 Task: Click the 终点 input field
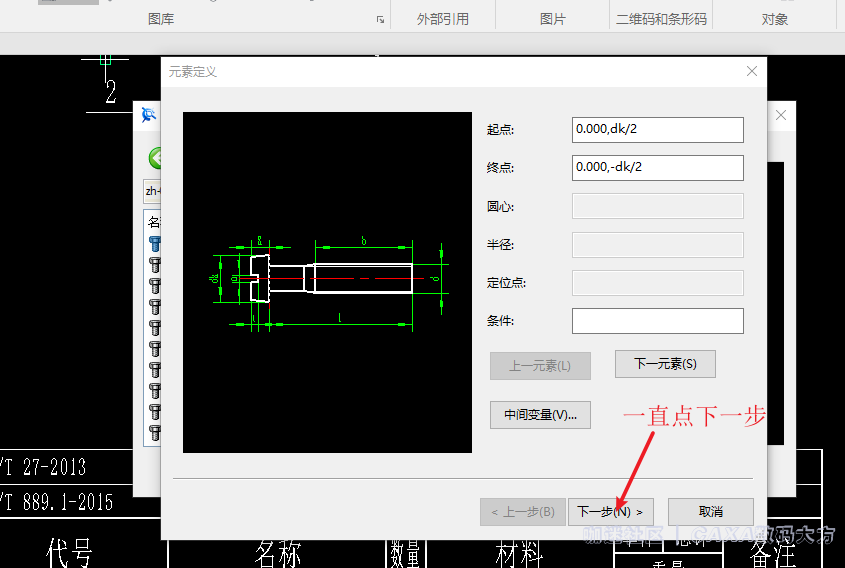657,168
